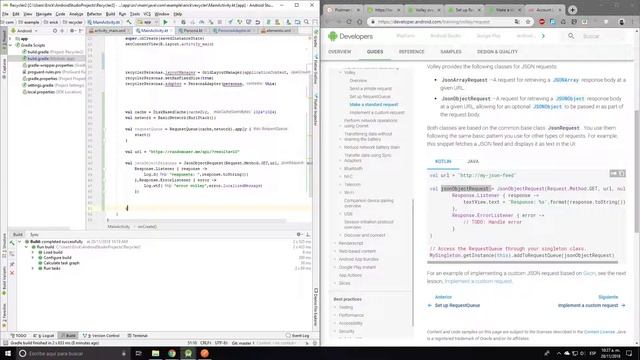Open Android Studio from the taskbar

coord(188,353)
